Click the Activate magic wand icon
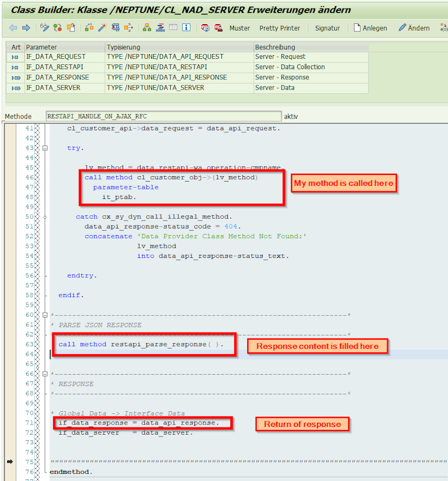The image size is (448, 481). click(102, 28)
